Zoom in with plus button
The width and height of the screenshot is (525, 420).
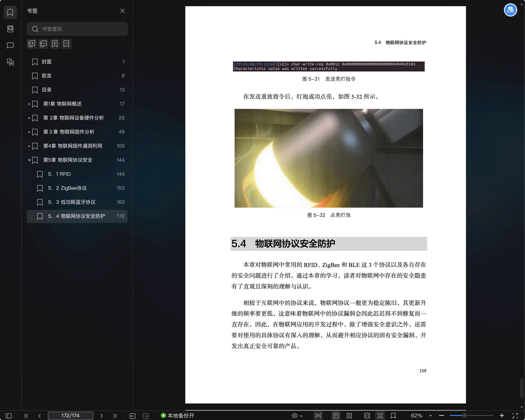(x=502, y=416)
